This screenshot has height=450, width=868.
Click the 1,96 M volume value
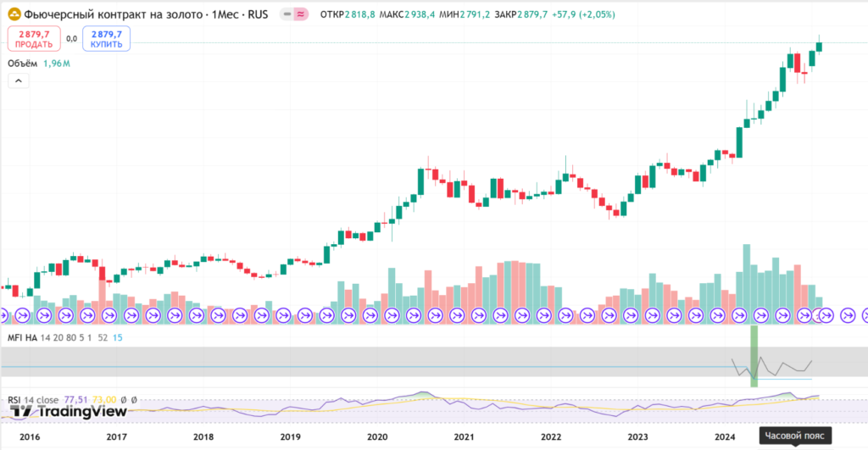point(57,64)
